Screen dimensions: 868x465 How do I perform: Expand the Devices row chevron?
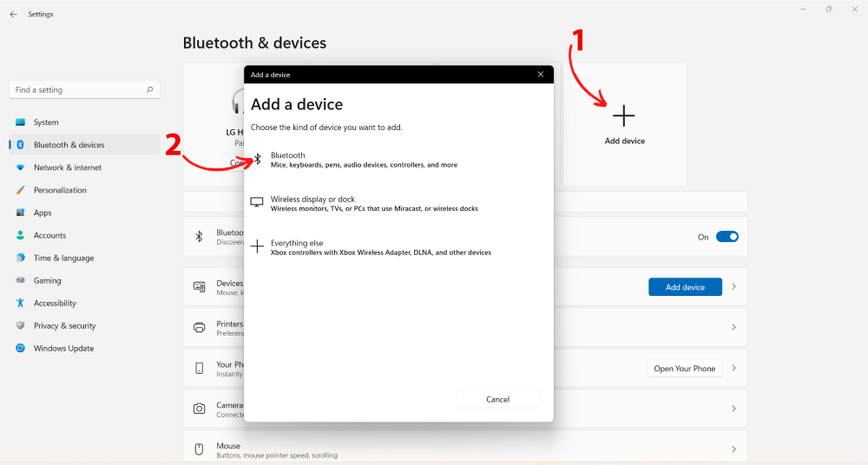[734, 287]
